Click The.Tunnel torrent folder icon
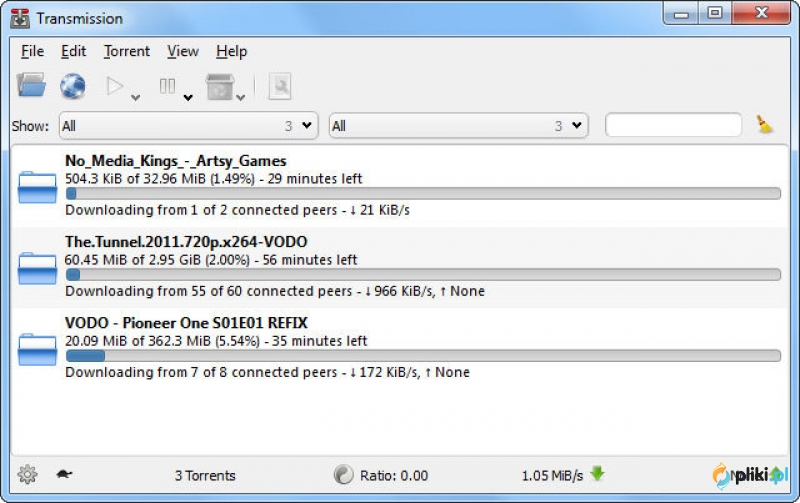 pos(37,268)
